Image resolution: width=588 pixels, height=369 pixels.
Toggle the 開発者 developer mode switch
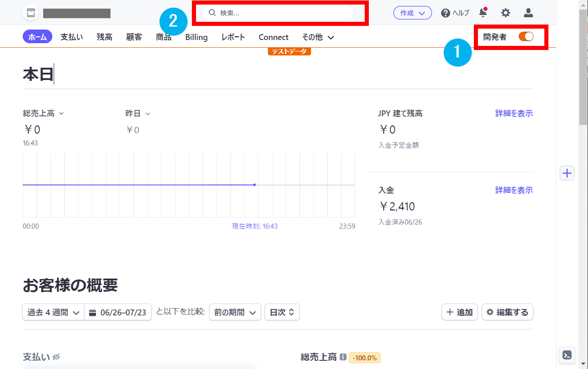tap(526, 37)
